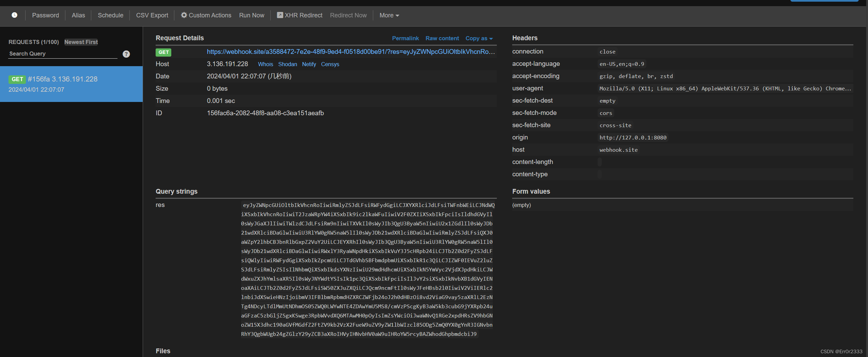Check the host on Shodan
The height and width of the screenshot is (357, 868).
click(287, 64)
